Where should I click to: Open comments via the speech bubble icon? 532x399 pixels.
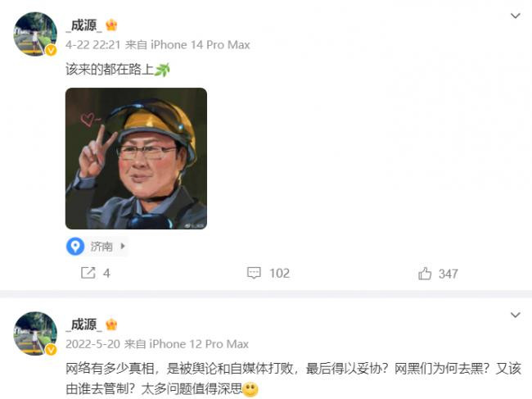point(254,273)
